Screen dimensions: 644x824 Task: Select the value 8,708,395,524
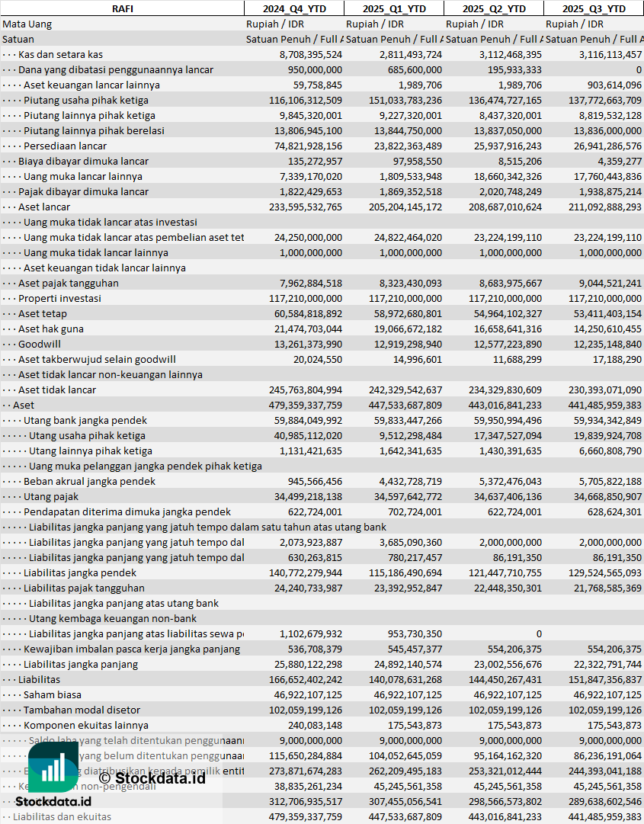(x=311, y=55)
